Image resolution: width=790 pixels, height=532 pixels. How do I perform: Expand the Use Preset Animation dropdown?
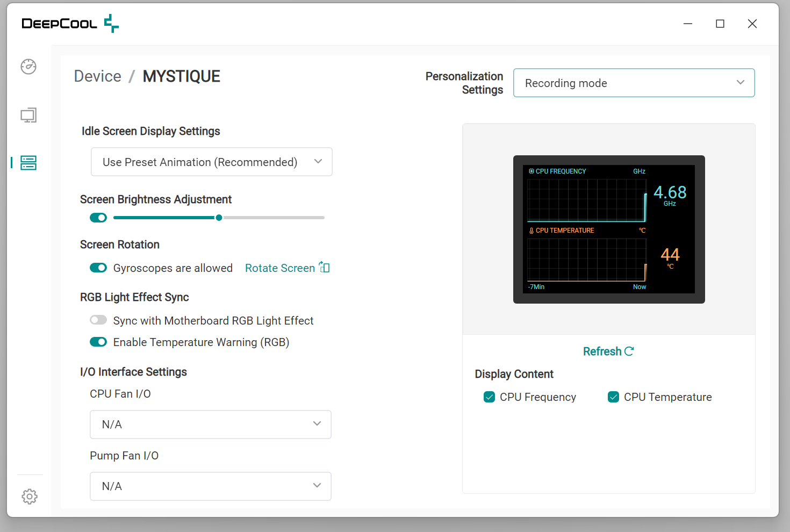pos(211,162)
